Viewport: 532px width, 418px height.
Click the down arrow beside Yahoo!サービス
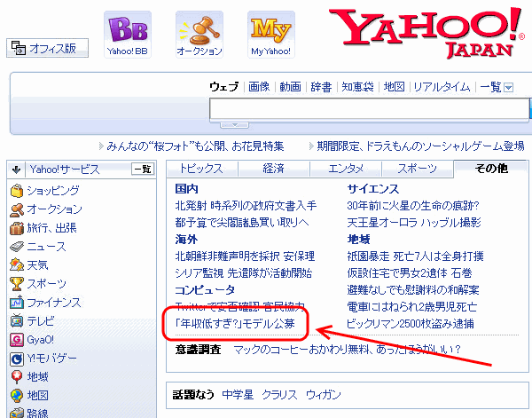click(x=16, y=170)
